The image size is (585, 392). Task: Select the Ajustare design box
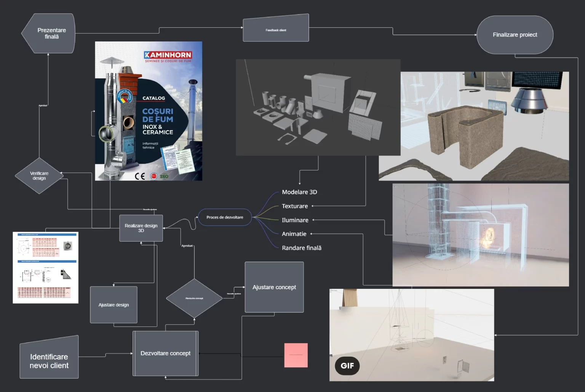tap(113, 305)
